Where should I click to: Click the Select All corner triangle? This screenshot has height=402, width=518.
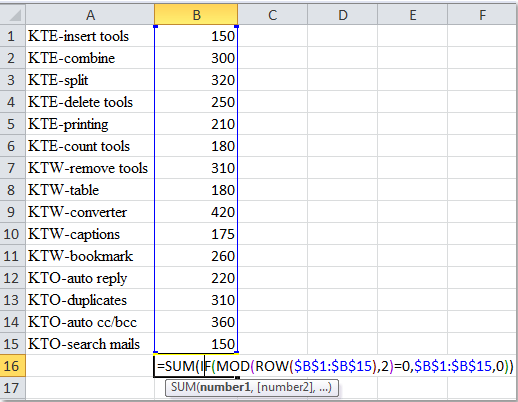pyautogui.click(x=13, y=15)
